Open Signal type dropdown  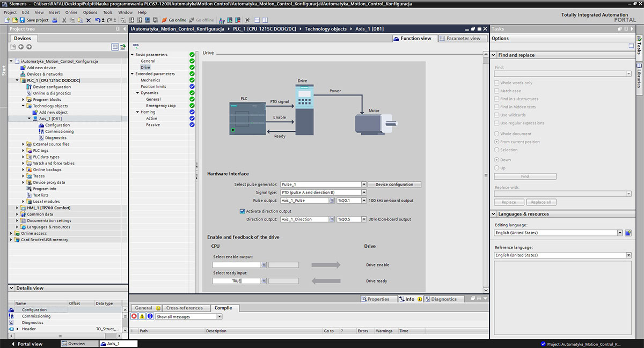pyautogui.click(x=364, y=192)
